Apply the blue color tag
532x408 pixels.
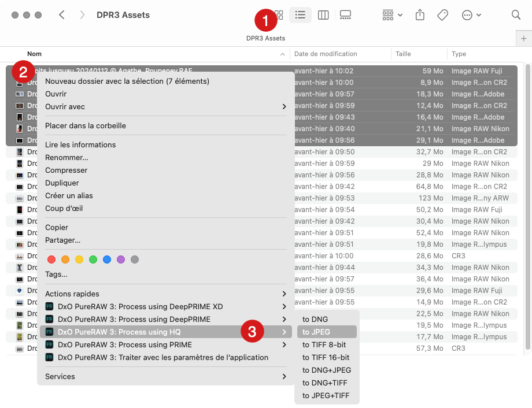click(x=107, y=259)
